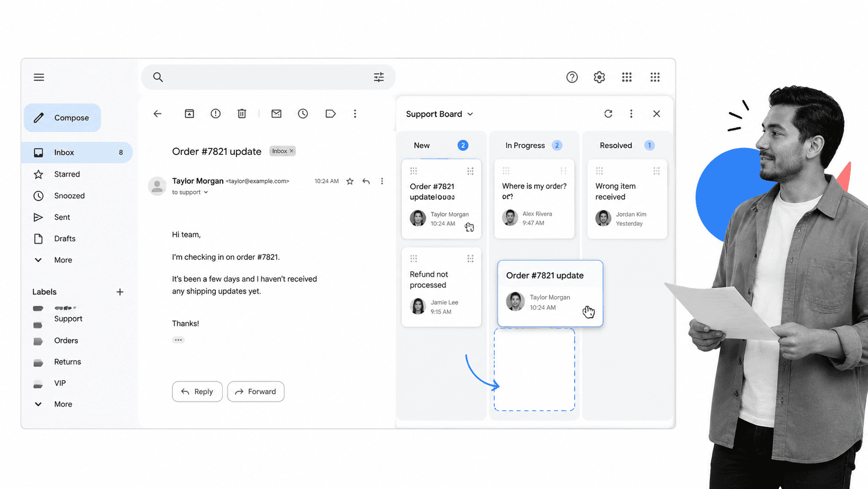868x489 pixels.
Task: Remove the Inbox tag from subject
Action: [291, 151]
